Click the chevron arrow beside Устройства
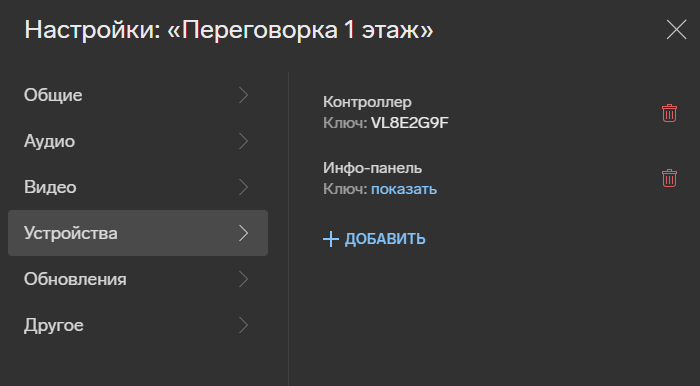This screenshot has width=700, height=386. pyautogui.click(x=243, y=233)
